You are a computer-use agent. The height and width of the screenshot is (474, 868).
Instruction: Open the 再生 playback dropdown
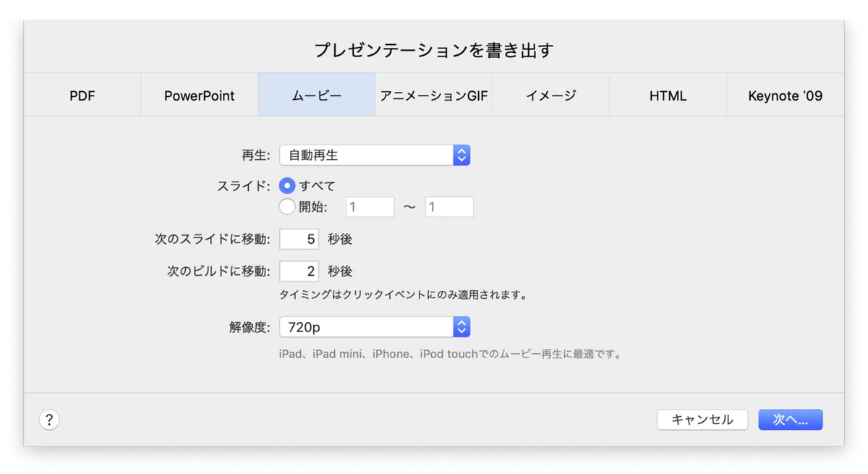(x=375, y=155)
